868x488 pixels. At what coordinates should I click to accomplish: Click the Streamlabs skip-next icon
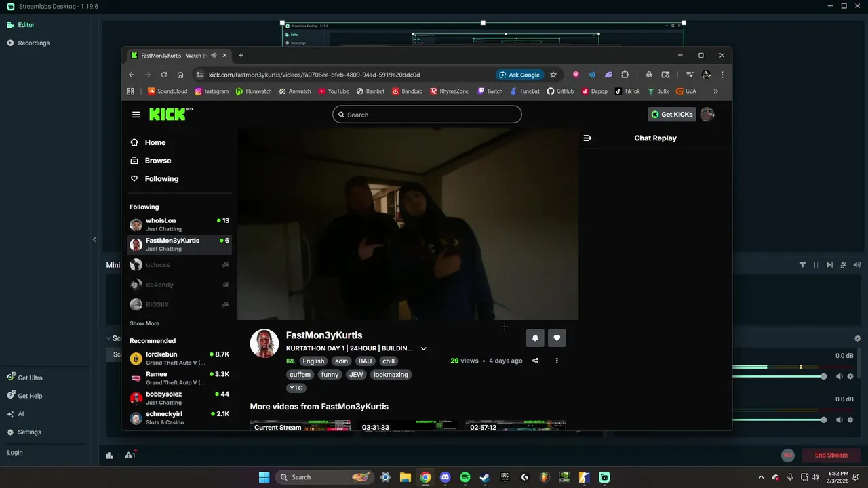point(829,265)
